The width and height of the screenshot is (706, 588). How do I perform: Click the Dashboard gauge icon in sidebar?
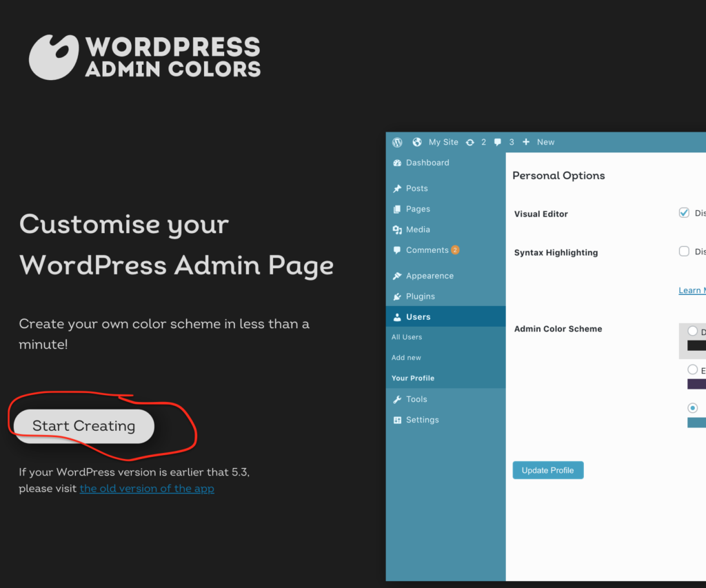(x=397, y=163)
